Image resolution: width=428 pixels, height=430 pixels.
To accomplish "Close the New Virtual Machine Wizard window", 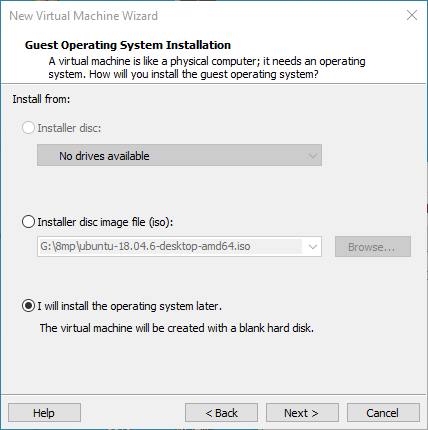I will (412, 15).
